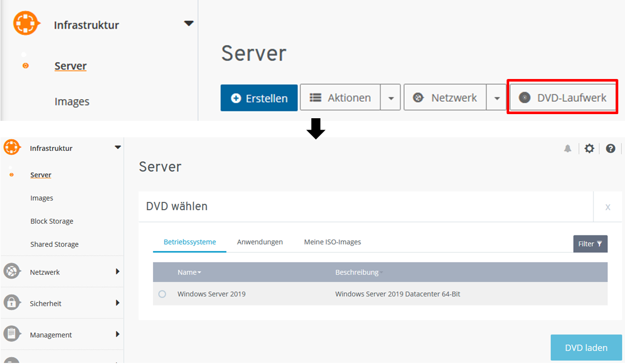The height and width of the screenshot is (364, 625).
Task: Expand the Management sidebar section arrow
Action: [117, 335]
